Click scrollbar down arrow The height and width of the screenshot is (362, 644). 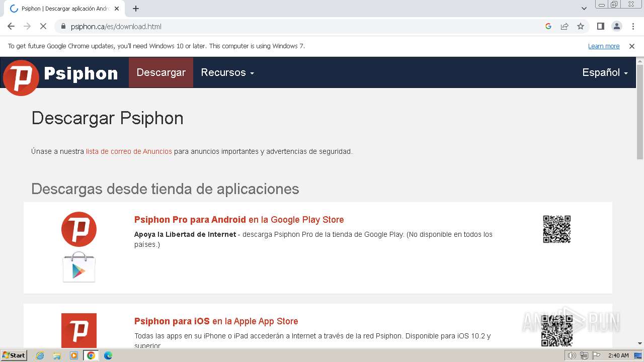point(640,344)
